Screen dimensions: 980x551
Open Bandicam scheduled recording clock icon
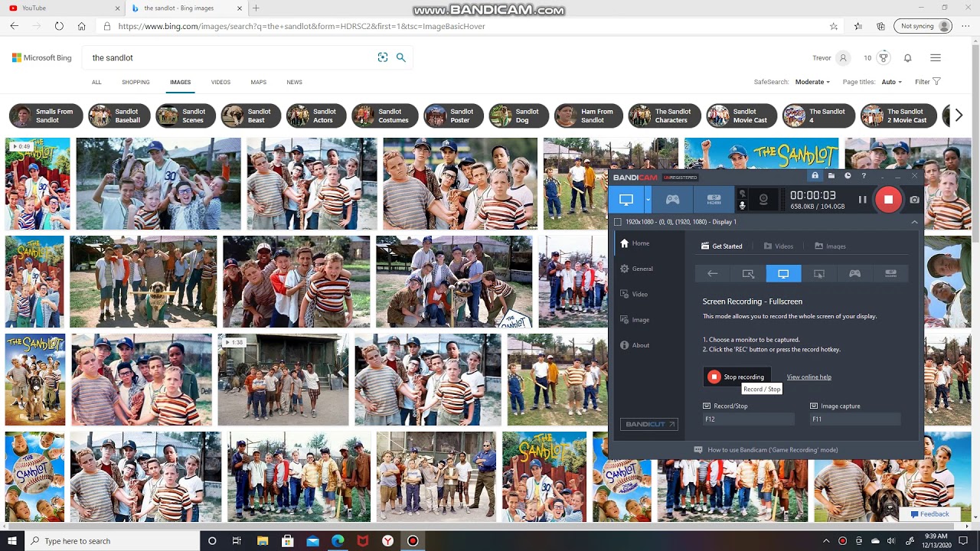pos(848,176)
